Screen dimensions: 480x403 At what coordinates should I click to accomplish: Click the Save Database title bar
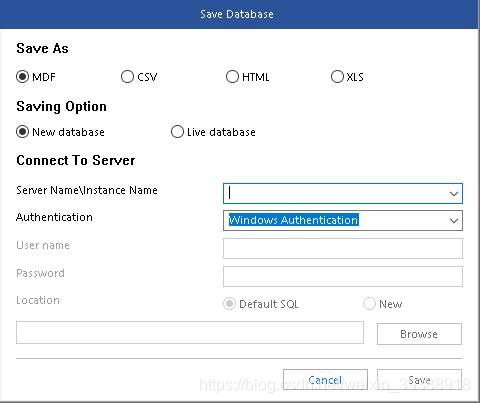click(x=239, y=14)
